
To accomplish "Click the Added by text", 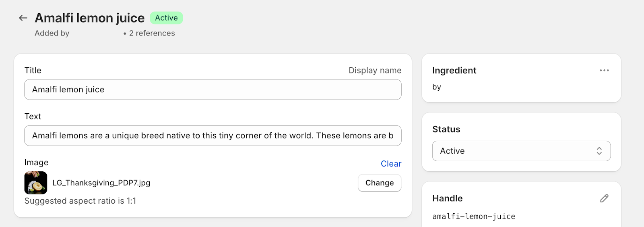I will pyautogui.click(x=52, y=33).
